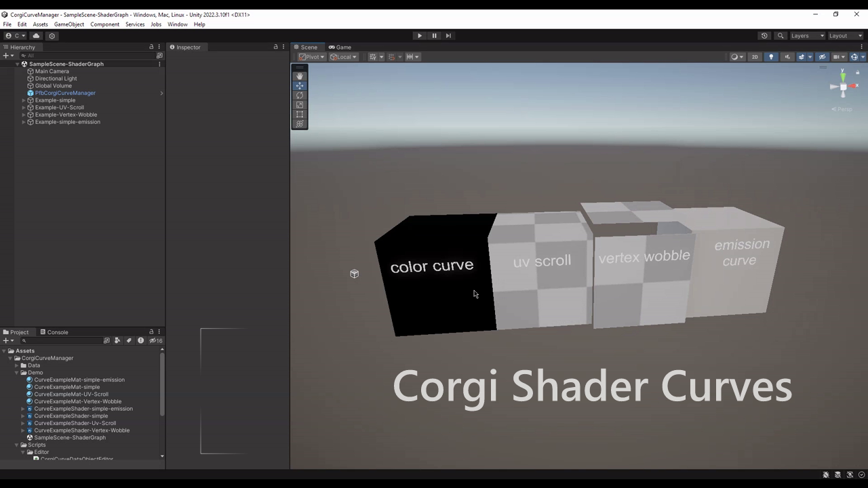Viewport: 868px width, 488px height.
Task: Open the Assets menu
Action: (x=40, y=24)
